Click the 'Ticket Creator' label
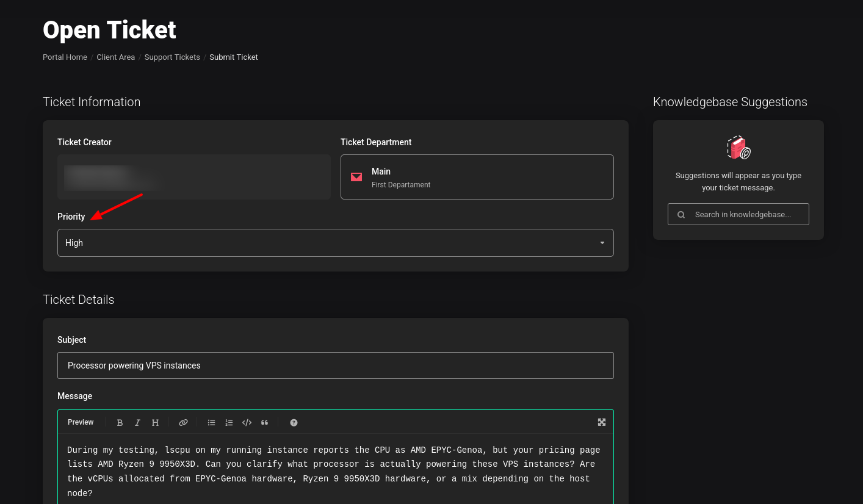 [x=84, y=142]
